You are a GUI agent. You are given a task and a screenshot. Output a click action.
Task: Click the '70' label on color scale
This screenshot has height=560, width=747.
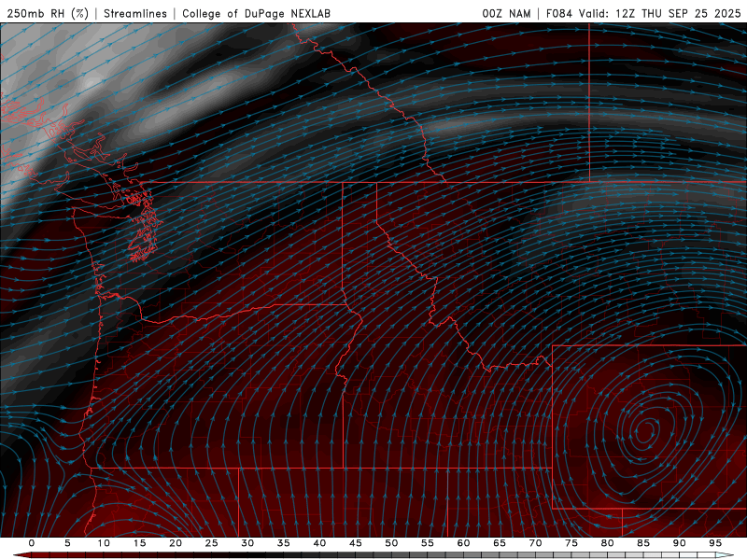(535, 543)
